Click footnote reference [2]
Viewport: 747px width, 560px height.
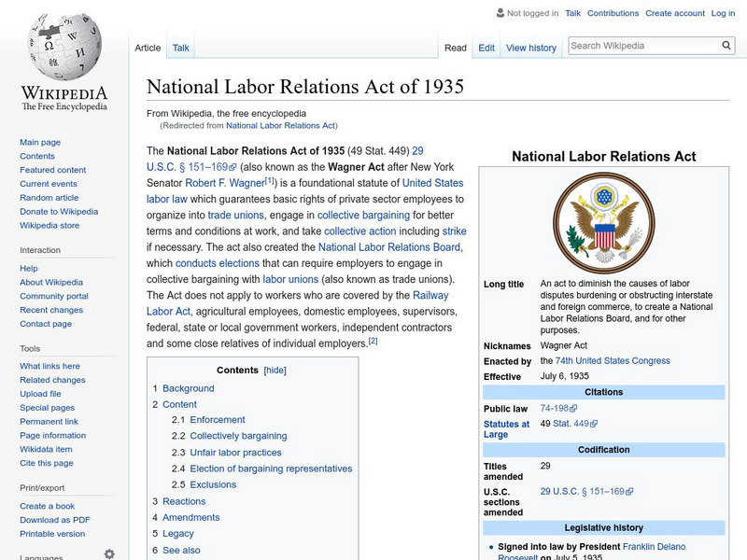tap(373, 341)
